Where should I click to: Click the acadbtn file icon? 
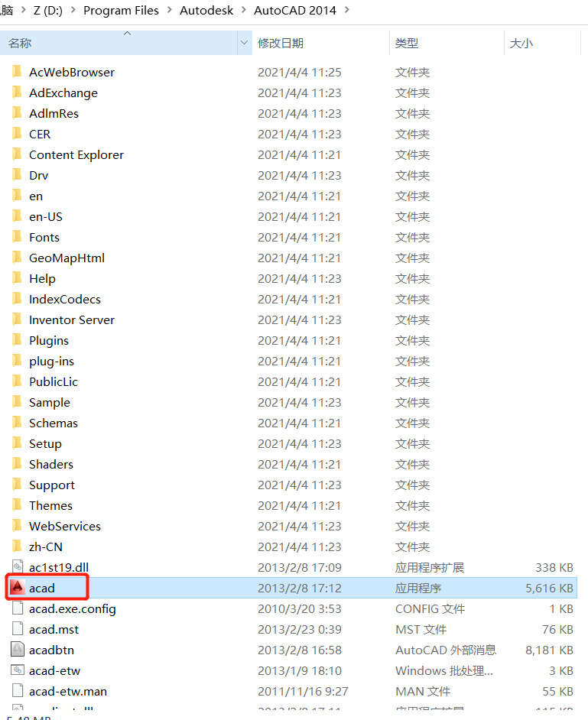[x=17, y=649]
